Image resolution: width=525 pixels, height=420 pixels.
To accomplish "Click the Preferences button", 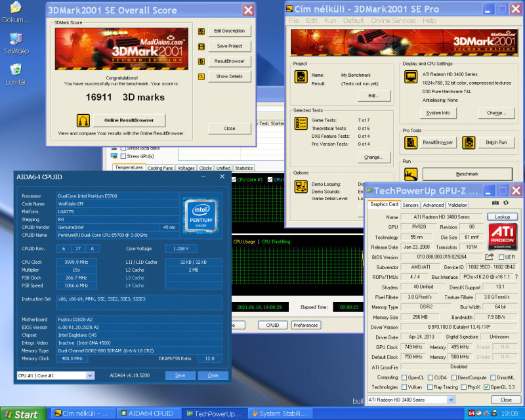I will coord(306,325).
